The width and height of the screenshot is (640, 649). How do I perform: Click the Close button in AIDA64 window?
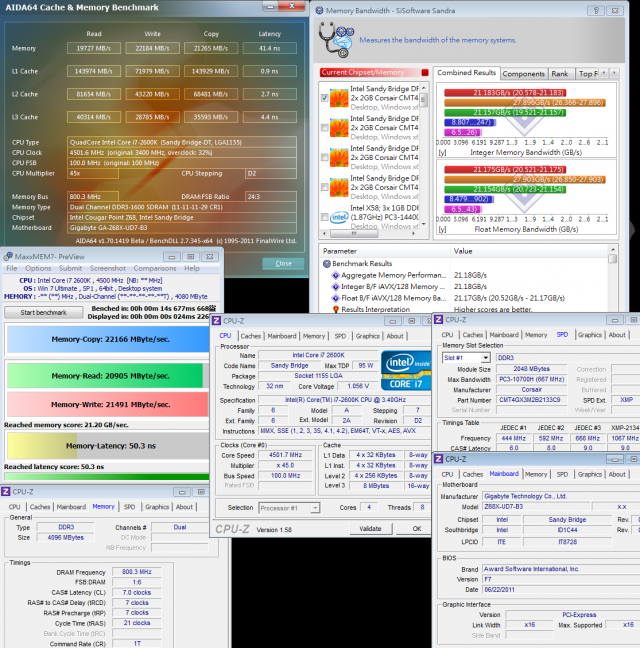pyautogui.click(x=283, y=263)
